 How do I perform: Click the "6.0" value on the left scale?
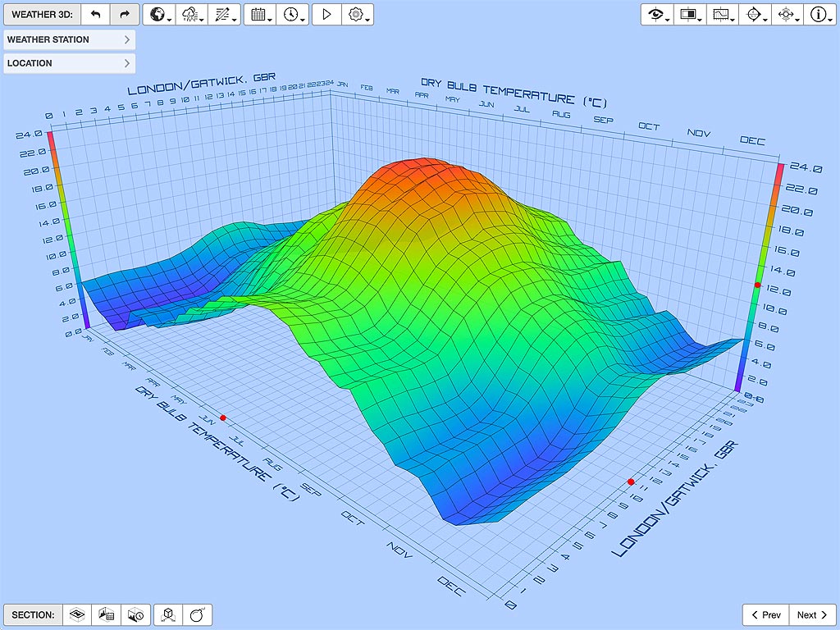64,286
